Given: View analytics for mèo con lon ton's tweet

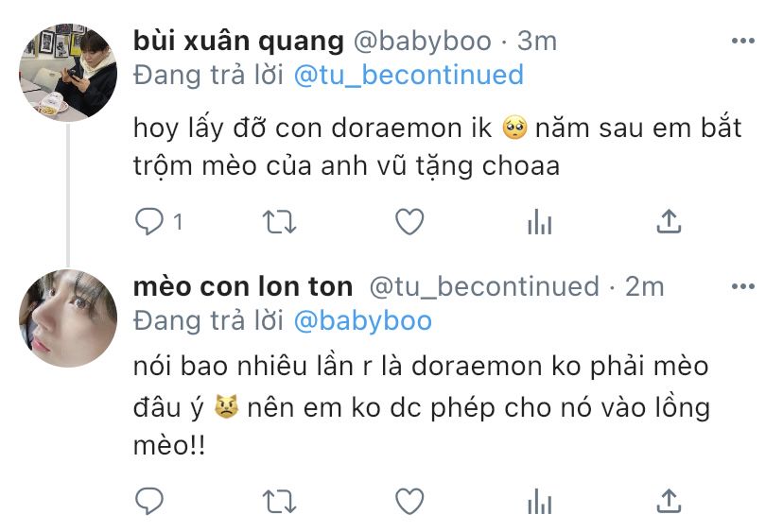Looking at the screenshot, I should (540, 501).
